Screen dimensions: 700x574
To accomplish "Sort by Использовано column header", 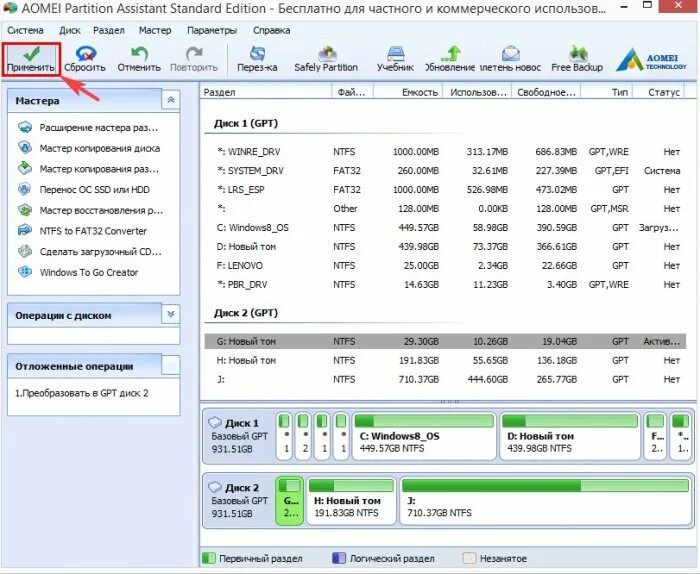I will click(x=478, y=92).
